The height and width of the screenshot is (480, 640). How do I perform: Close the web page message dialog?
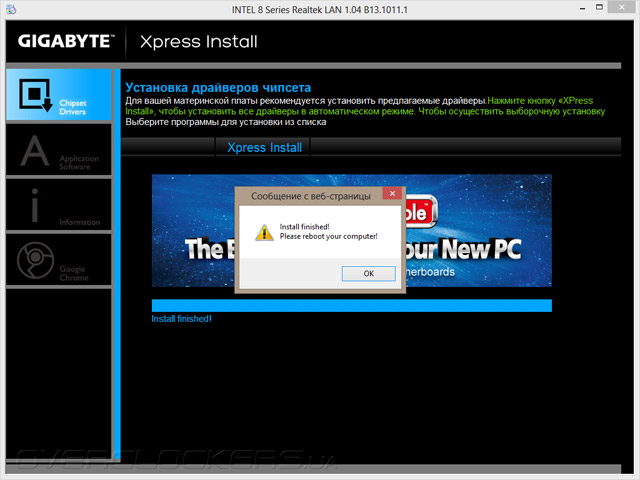tap(392, 193)
